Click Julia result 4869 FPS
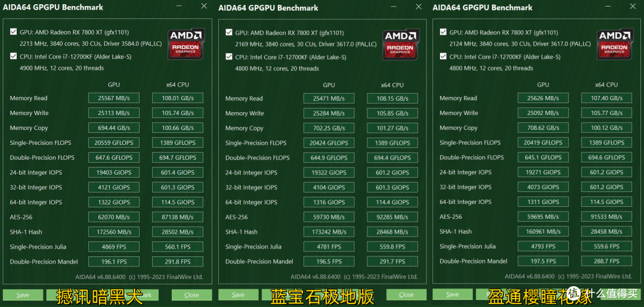The height and width of the screenshot is (307, 644). [114, 247]
